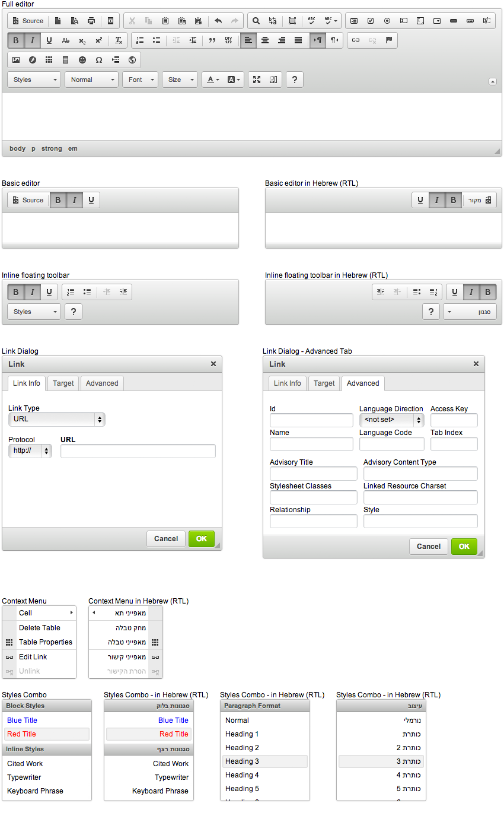Toggle Bold in the full editor toolbar

coord(16,40)
